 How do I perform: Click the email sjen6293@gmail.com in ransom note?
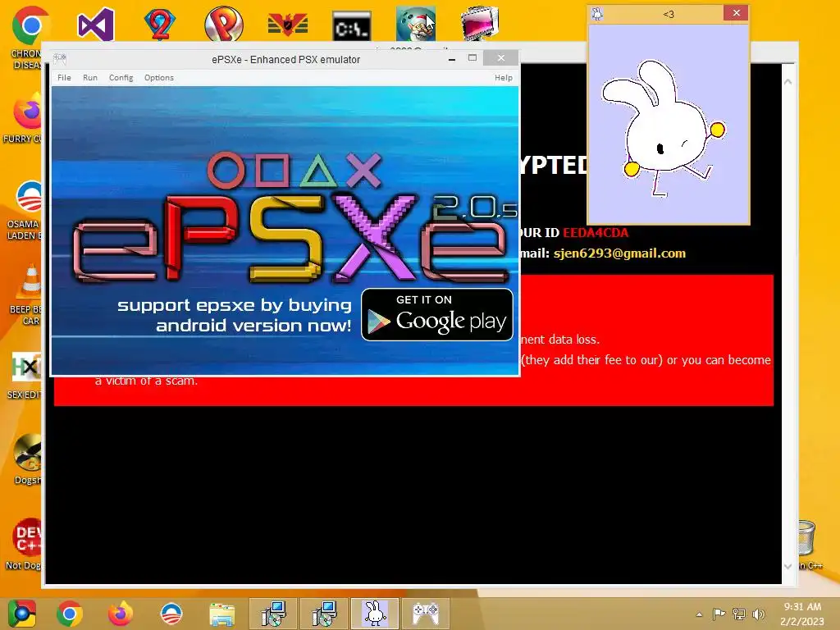click(619, 253)
